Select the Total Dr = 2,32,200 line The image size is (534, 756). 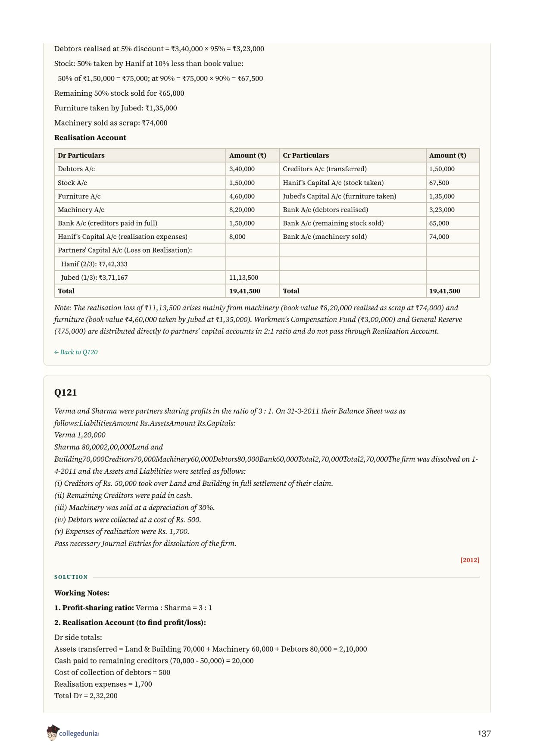pos(86,696)
